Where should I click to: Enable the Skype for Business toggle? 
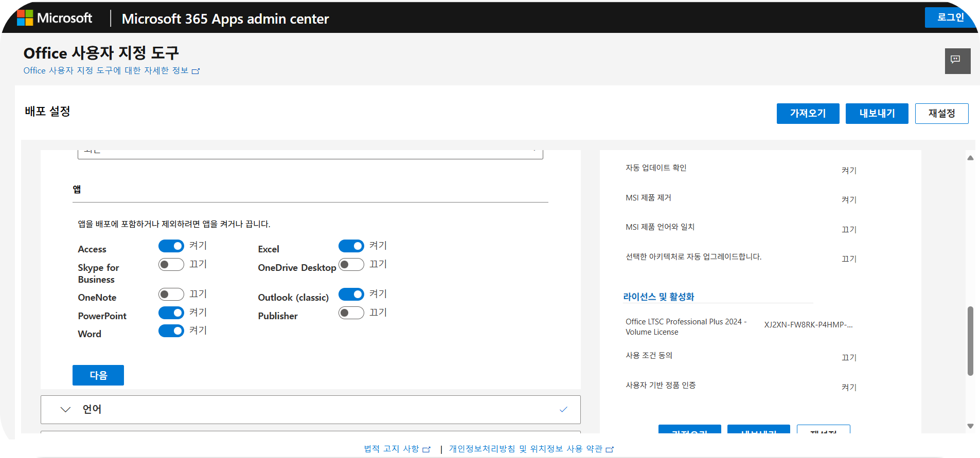pos(171,265)
